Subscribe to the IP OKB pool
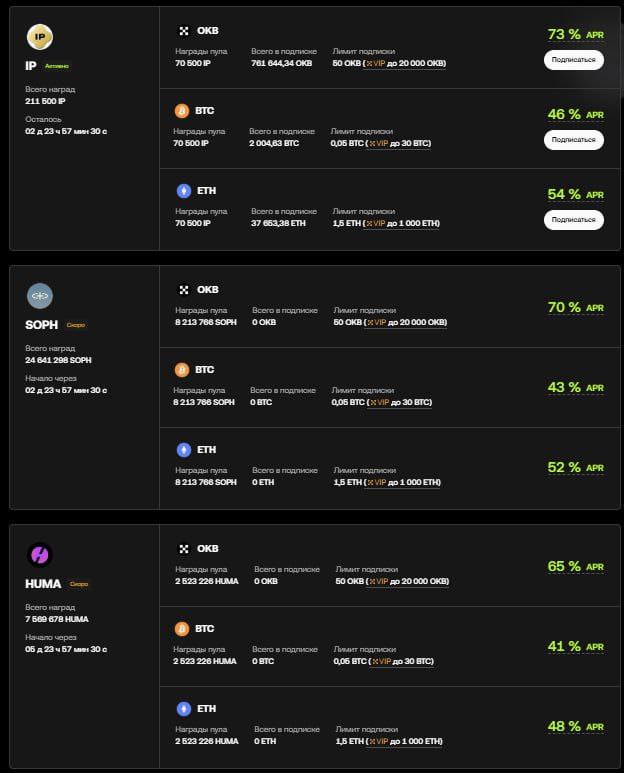Screen dimensions: 624x773 coord(573,60)
